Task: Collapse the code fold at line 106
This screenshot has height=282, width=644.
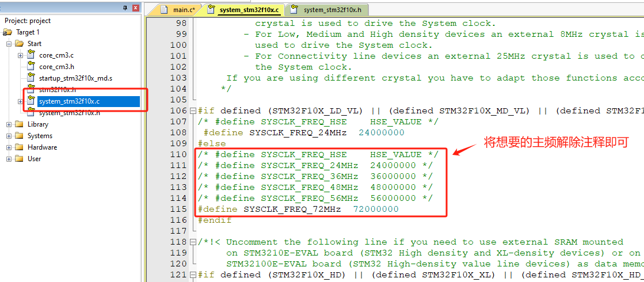Action: [x=193, y=111]
